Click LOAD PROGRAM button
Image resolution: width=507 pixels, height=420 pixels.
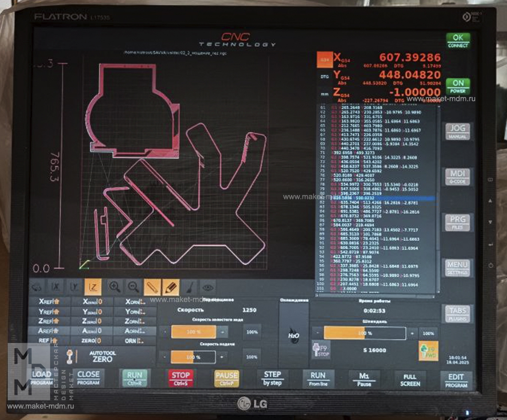pyautogui.click(x=41, y=378)
